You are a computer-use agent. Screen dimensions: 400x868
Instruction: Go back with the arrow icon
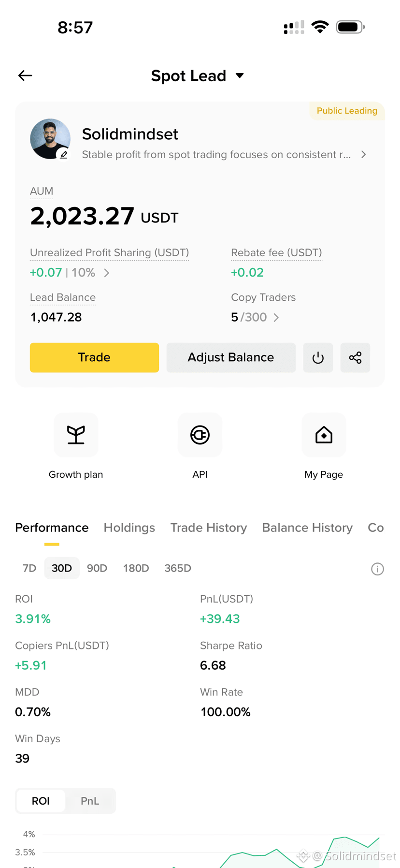(25, 75)
